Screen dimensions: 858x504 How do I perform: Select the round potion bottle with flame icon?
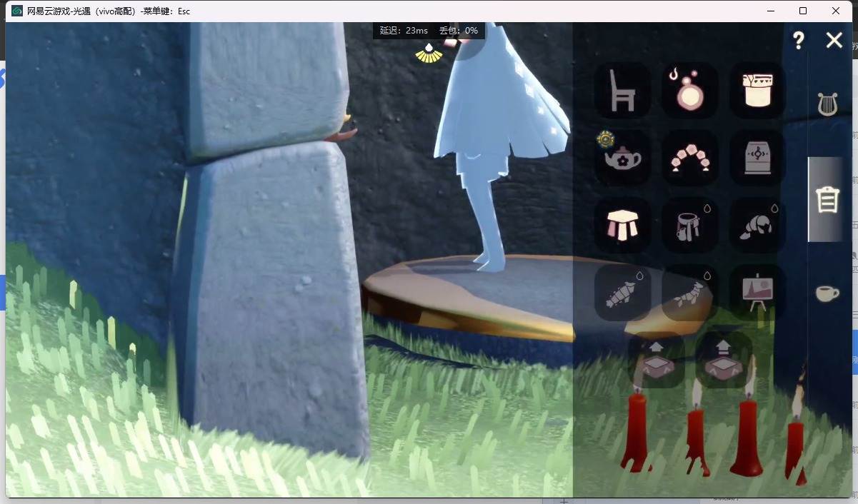click(689, 91)
